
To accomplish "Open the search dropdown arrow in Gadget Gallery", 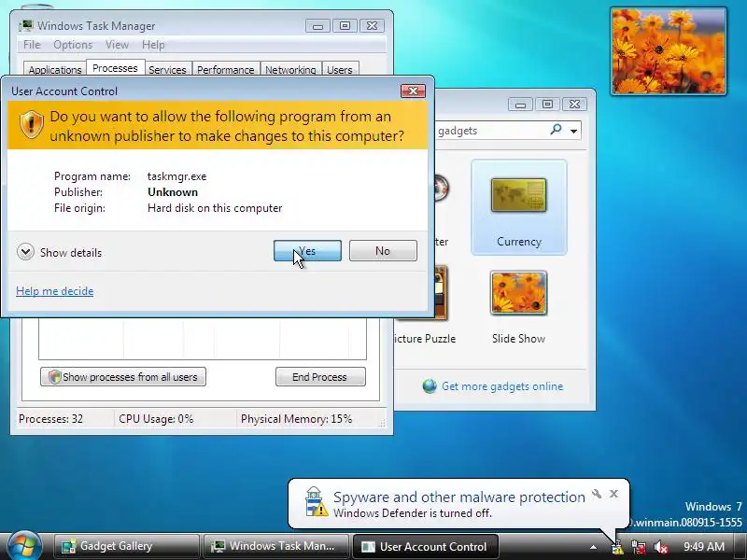I will (x=574, y=131).
